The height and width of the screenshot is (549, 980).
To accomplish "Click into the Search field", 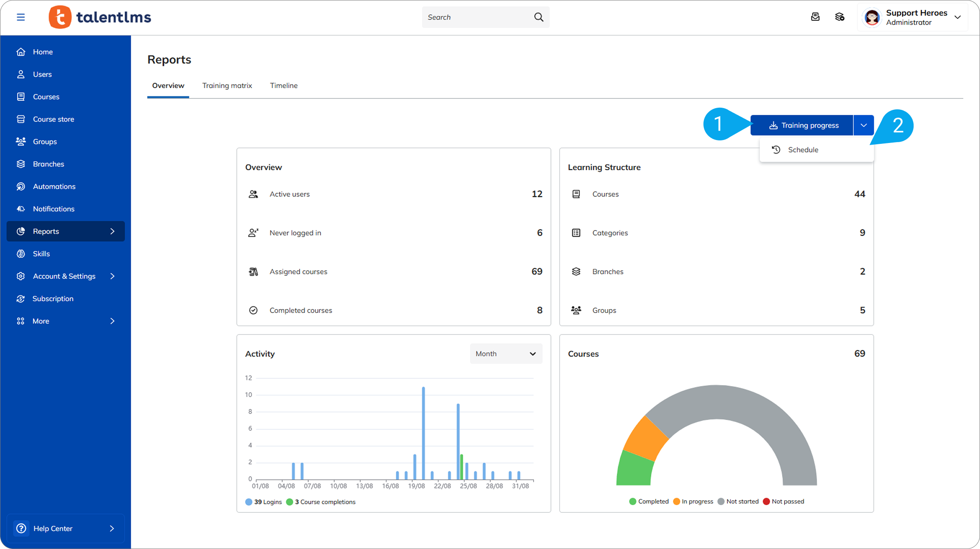I will (477, 17).
